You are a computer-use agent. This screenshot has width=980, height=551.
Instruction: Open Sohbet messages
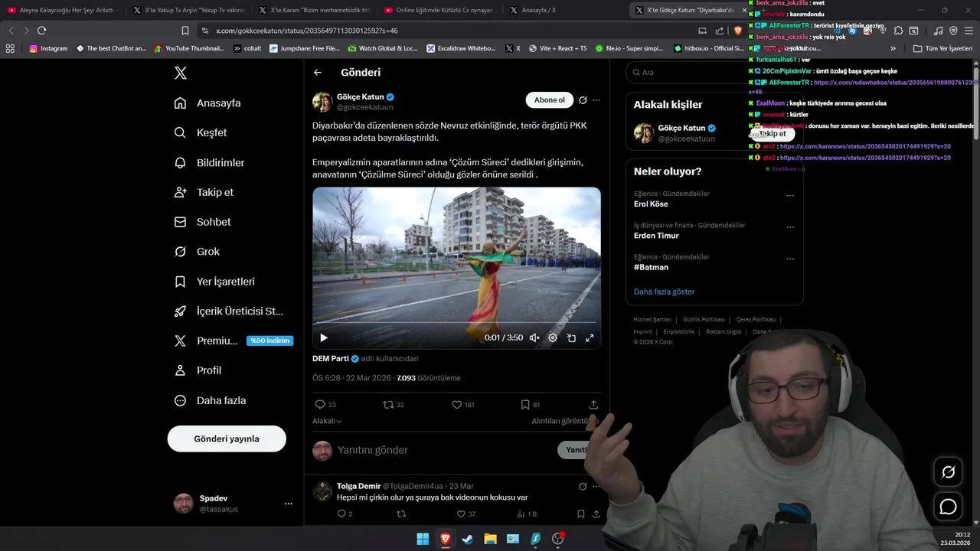202,222
